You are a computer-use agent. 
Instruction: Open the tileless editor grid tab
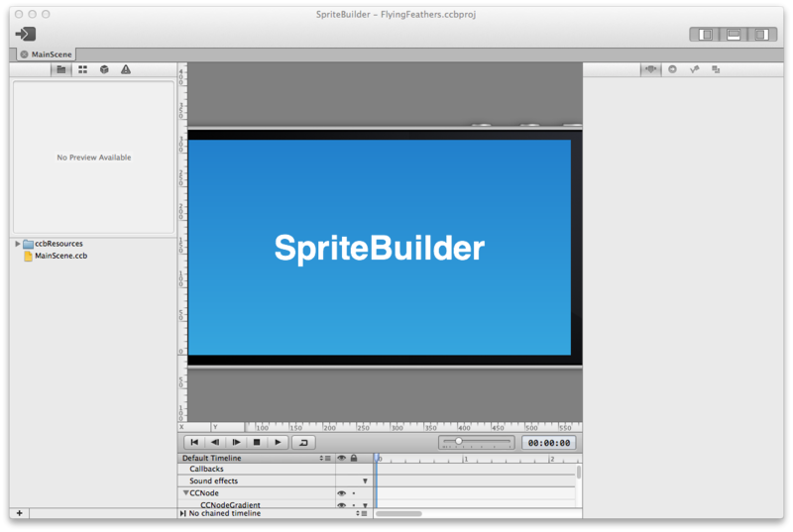tap(82, 69)
